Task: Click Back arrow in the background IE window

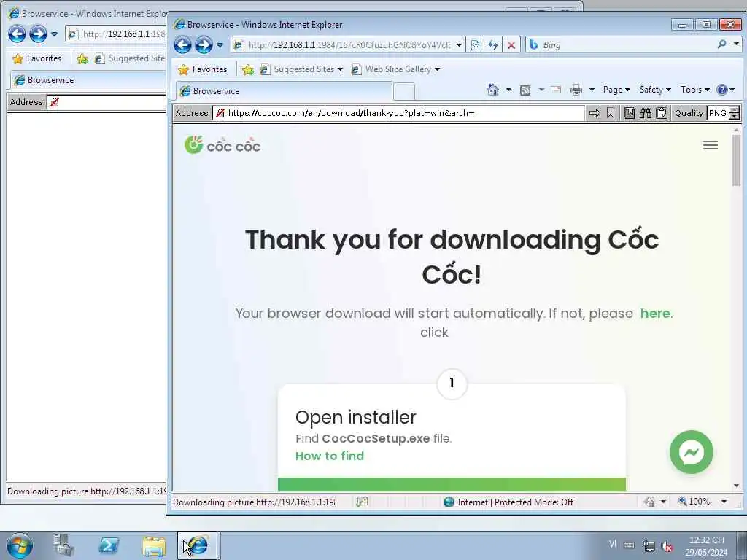Action: click(x=17, y=34)
